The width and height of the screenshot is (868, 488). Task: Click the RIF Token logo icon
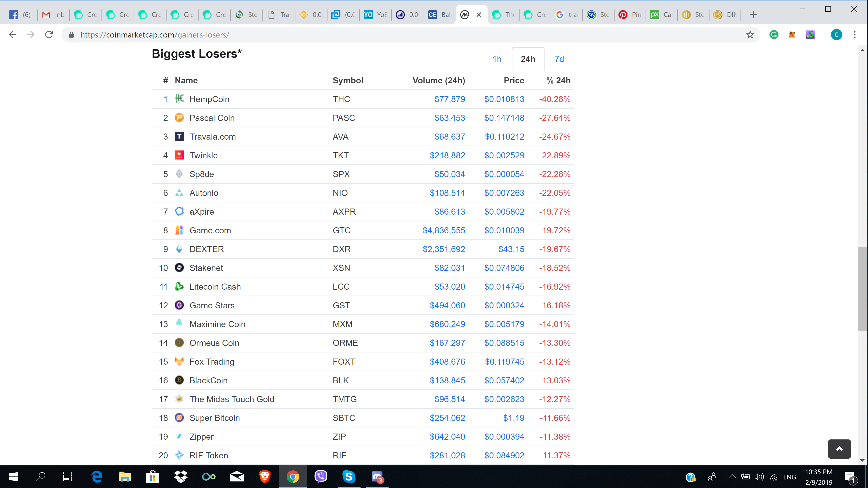tap(179, 455)
